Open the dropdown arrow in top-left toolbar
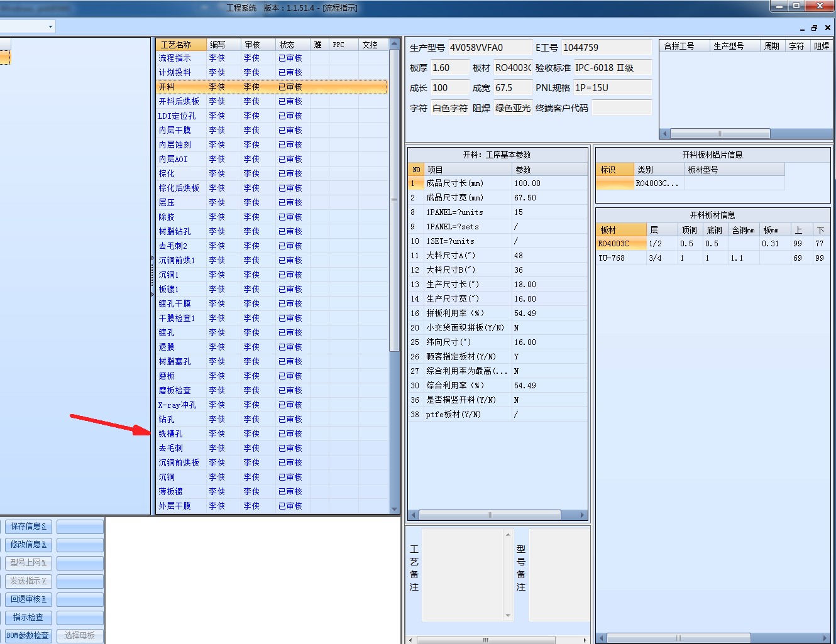Screen dimensions: 836x644 [x=50, y=26]
